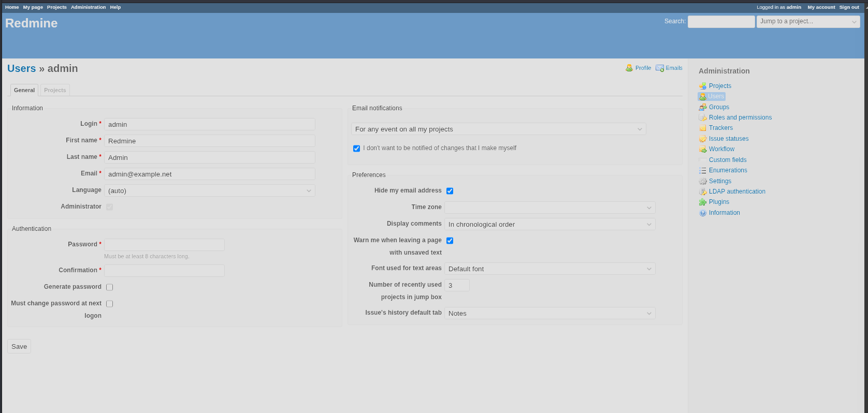Open the Users breadcrumb link
868x413 pixels.
click(x=22, y=68)
